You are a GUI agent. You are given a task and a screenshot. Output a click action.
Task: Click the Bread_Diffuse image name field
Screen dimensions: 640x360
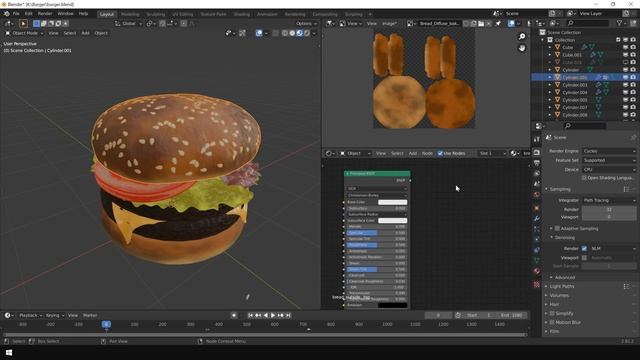439,24
